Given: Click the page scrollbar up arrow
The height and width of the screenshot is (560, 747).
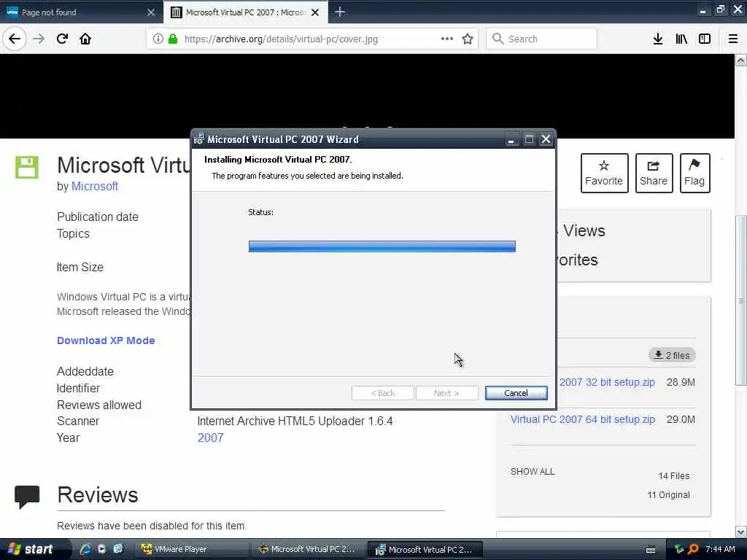Looking at the screenshot, I should coord(741,60).
